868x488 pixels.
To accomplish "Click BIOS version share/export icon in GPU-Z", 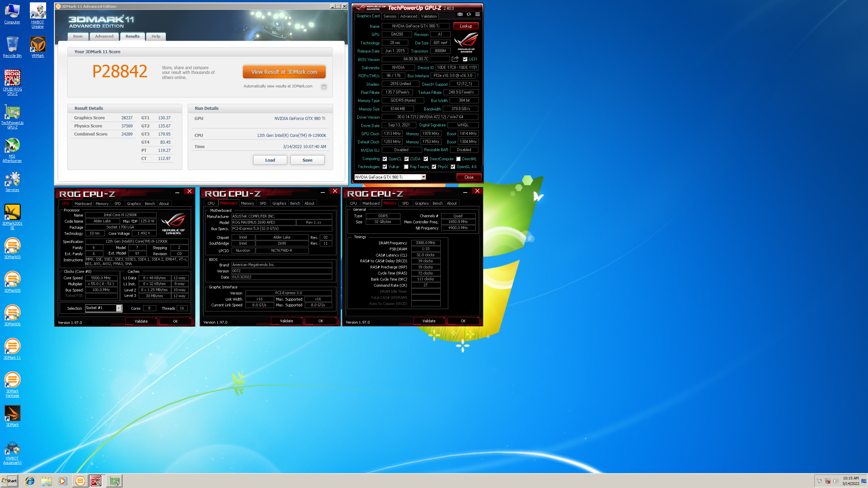I will tap(455, 59).
